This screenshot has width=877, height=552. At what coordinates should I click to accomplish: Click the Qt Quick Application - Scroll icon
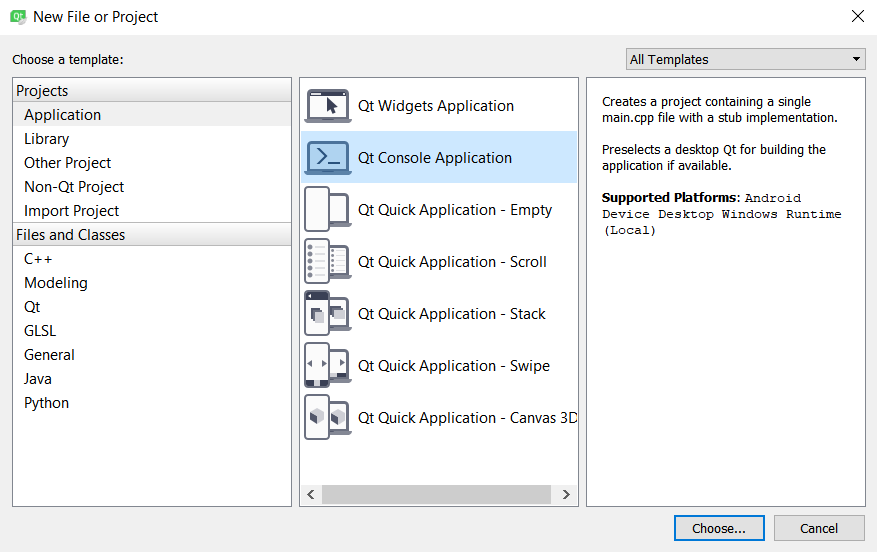327,262
